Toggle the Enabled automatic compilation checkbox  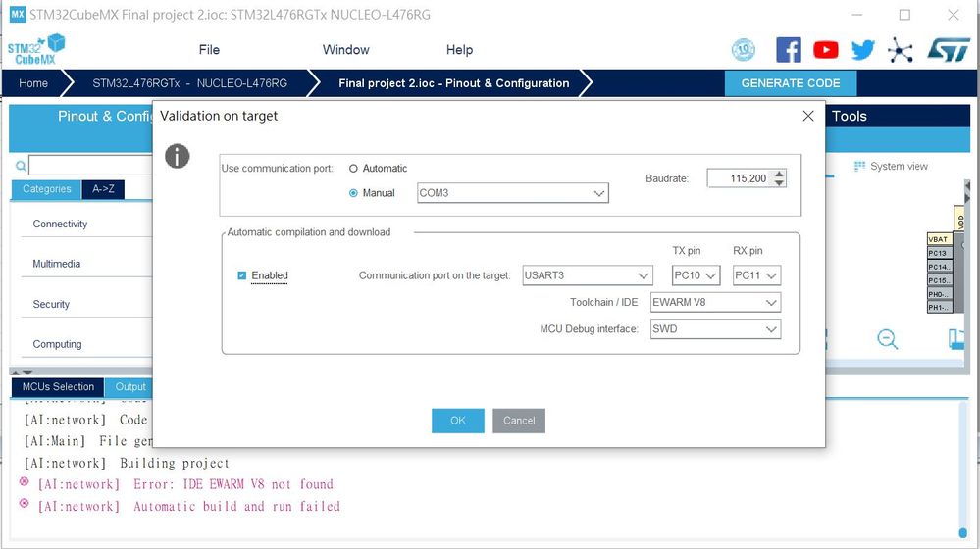click(242, 275)
